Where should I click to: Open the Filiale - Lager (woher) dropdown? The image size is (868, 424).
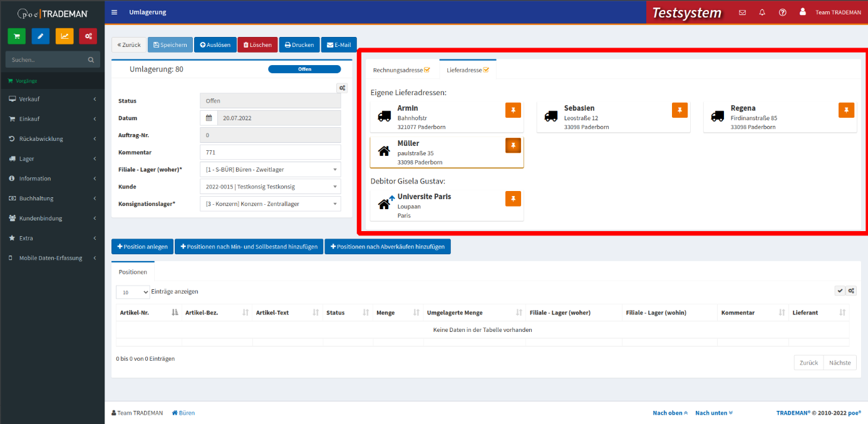pyautogui.click(x=270, y=170)
